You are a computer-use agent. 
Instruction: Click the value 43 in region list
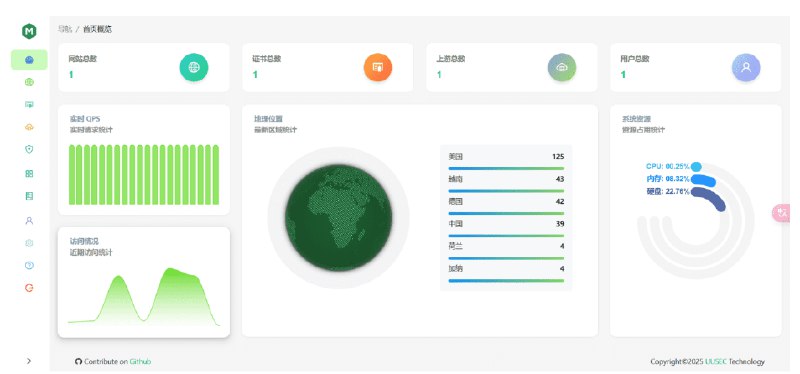(560, 179)
